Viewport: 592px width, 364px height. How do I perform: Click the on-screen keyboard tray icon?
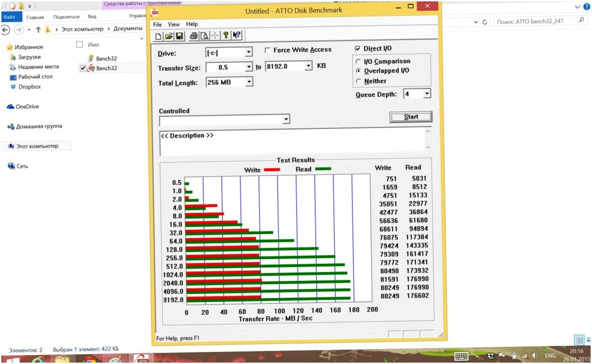tap(461, 356)
